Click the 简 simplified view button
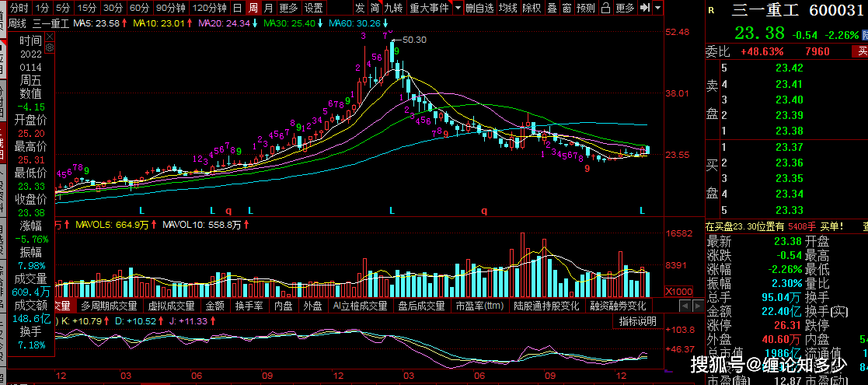Screen dimensions: 868x385 [x=375, y=8]
